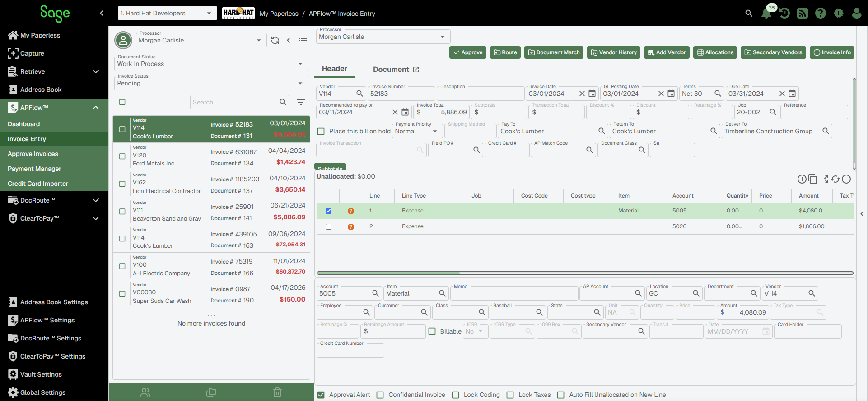Open the RSS feed icon

[x=803, y=13]
